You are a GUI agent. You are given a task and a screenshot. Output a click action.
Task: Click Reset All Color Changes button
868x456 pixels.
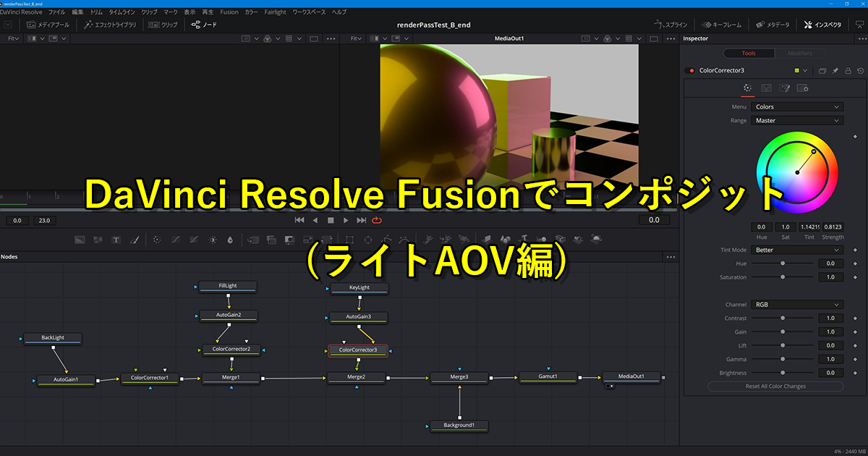775,387
